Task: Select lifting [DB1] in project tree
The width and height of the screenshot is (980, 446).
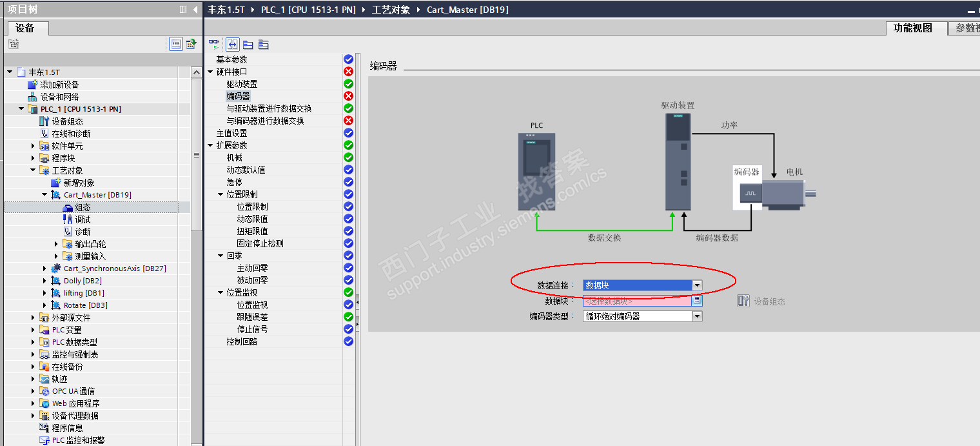Action: (x=84, y=293)
